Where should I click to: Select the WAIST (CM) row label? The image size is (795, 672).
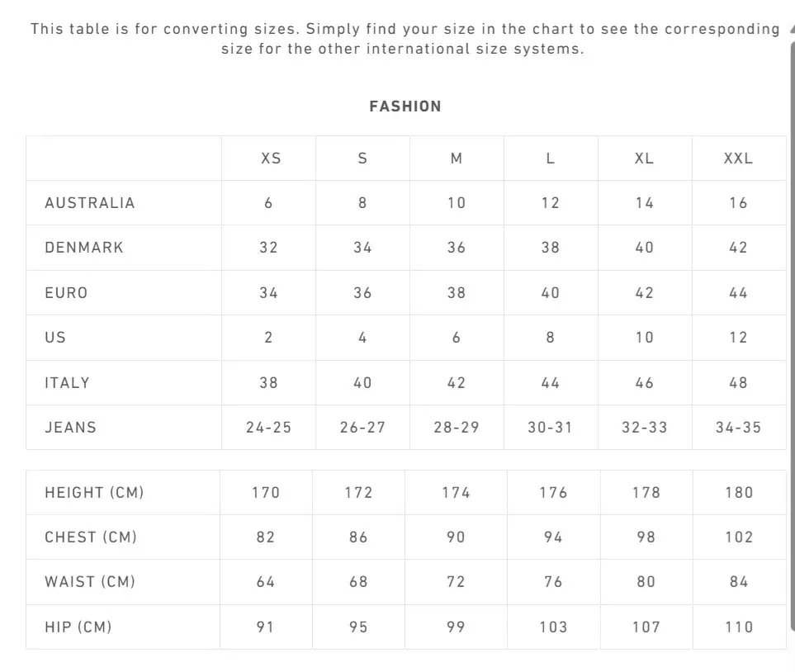pyautogui.click(x=90, y=582)
